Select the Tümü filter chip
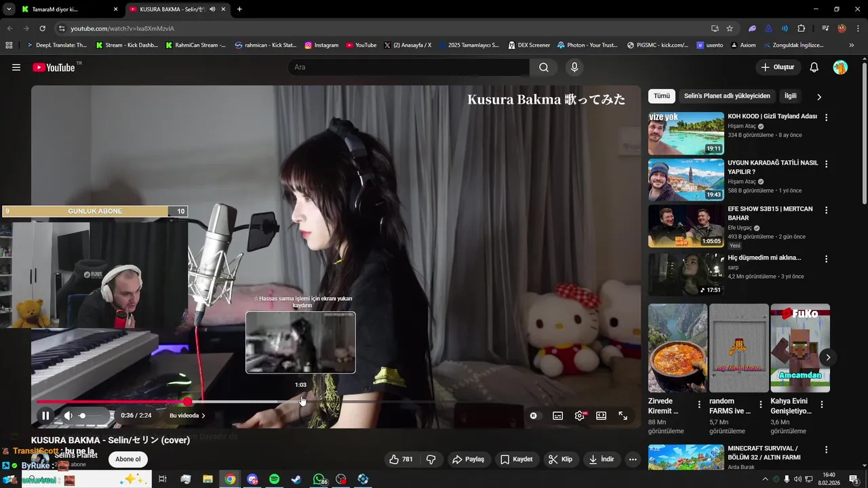868x488 pixels. [x=661, y=96]
